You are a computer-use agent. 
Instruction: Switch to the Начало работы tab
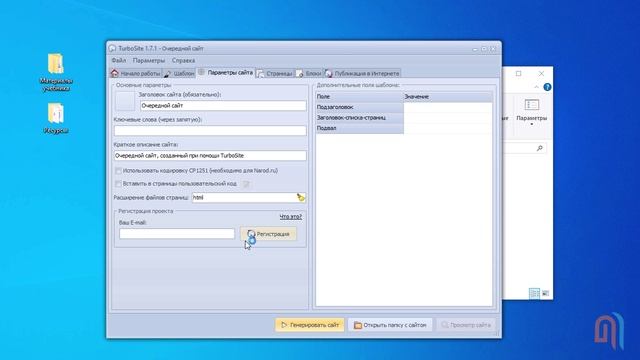(x=136, y=73)
